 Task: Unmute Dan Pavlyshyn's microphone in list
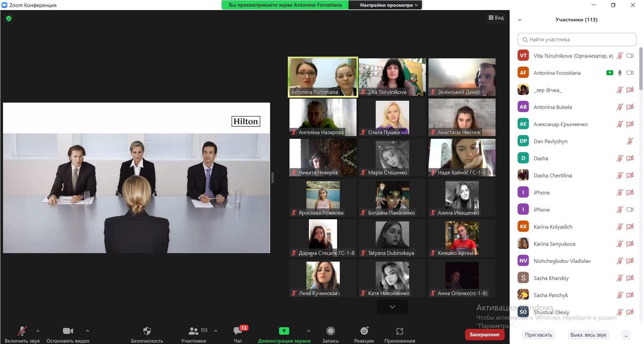[630, 141]
